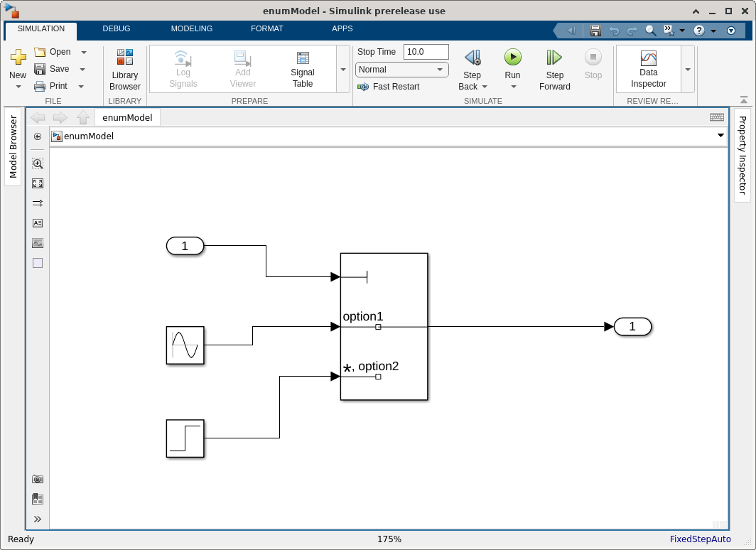Click the New model icon
The width and height of the screenshot is (756, 550).
[x=18, y=57]
